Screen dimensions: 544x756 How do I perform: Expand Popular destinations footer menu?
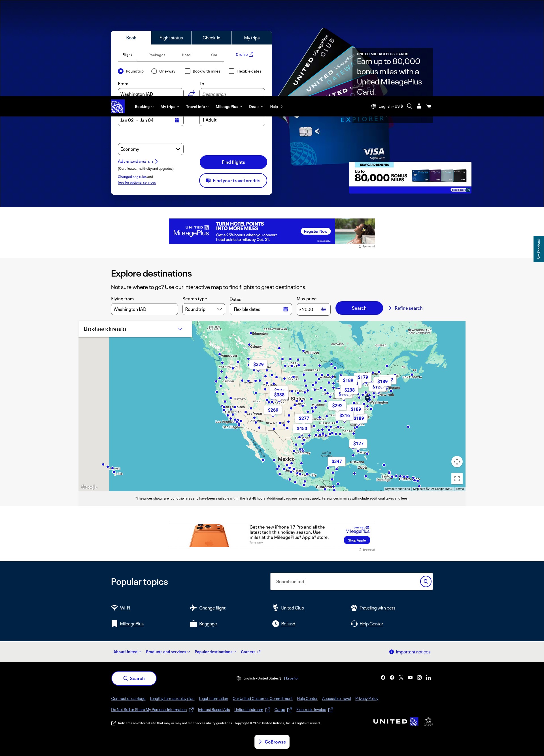(216, 652)
